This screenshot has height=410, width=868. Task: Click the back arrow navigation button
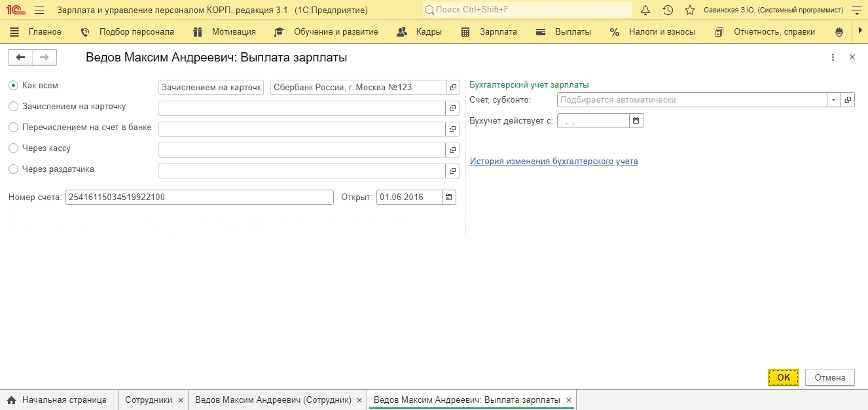point(20,58)
